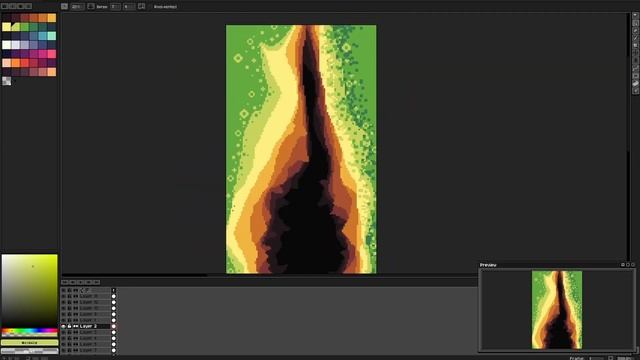Image resolution: width=640 pixels, height=360 pixels.
Task: Click the brush size field
Action: click(78, 7)
